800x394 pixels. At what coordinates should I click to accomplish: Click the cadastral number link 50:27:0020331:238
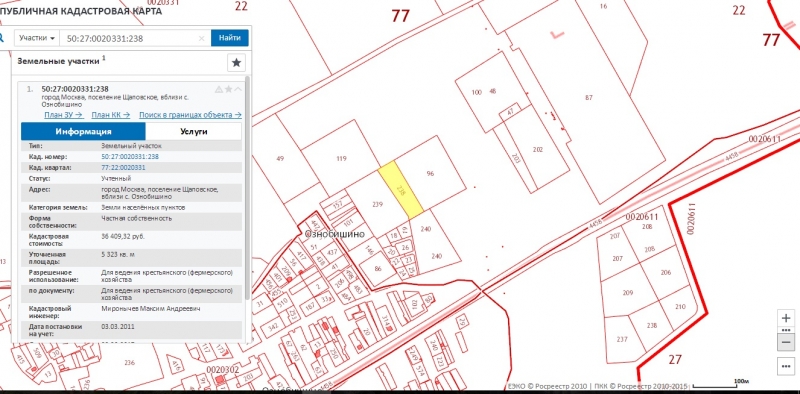coord(130,157)
